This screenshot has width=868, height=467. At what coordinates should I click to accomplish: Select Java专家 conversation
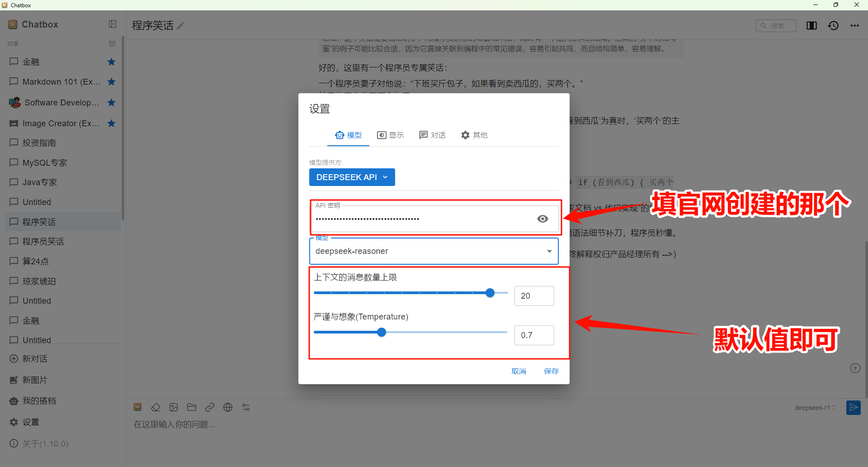point(62,182)
